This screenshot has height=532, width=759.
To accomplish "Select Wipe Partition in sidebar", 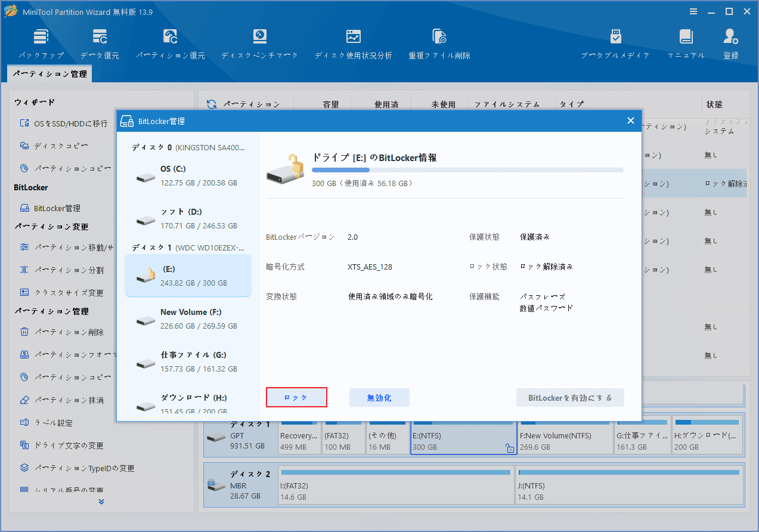I will (61, 400).
